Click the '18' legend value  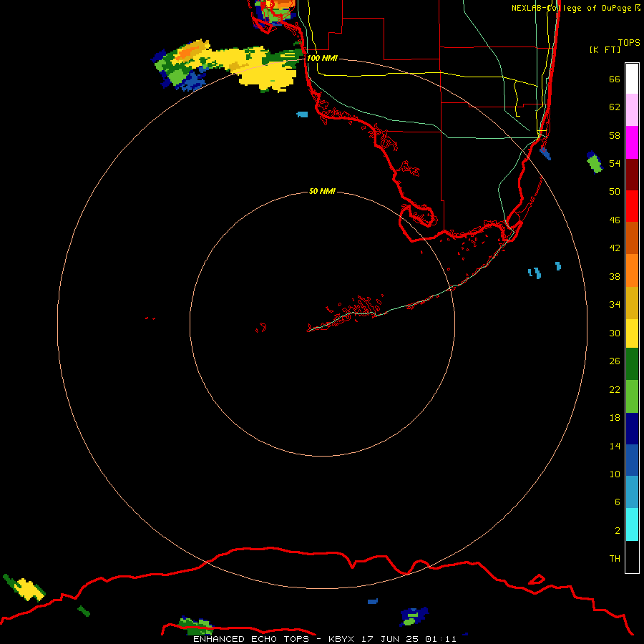click(615, 418)
